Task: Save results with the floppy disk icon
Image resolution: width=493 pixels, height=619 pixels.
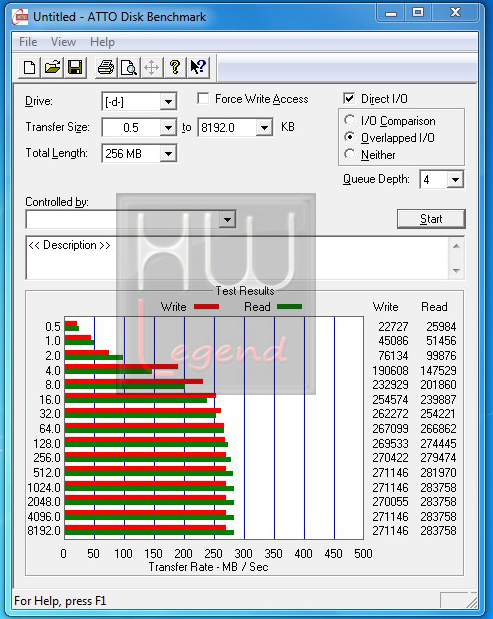Action: click(x=75, y=68)
